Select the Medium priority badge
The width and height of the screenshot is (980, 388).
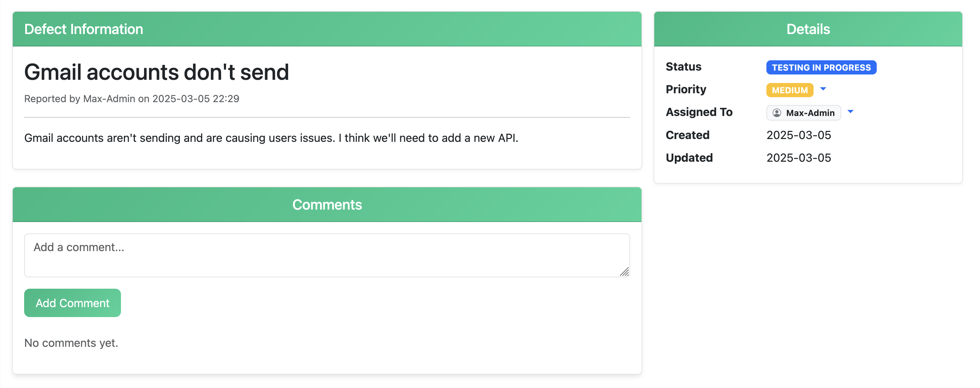789,90
